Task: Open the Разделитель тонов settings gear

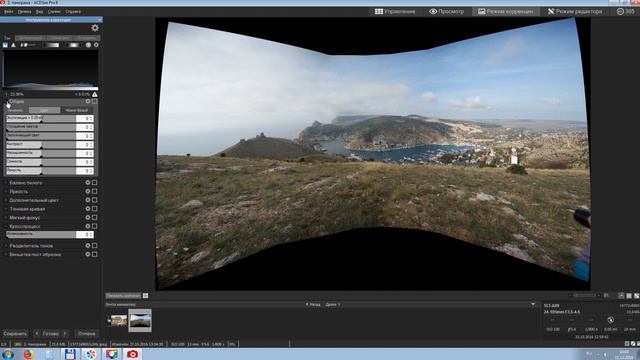Action: point(88,246)
